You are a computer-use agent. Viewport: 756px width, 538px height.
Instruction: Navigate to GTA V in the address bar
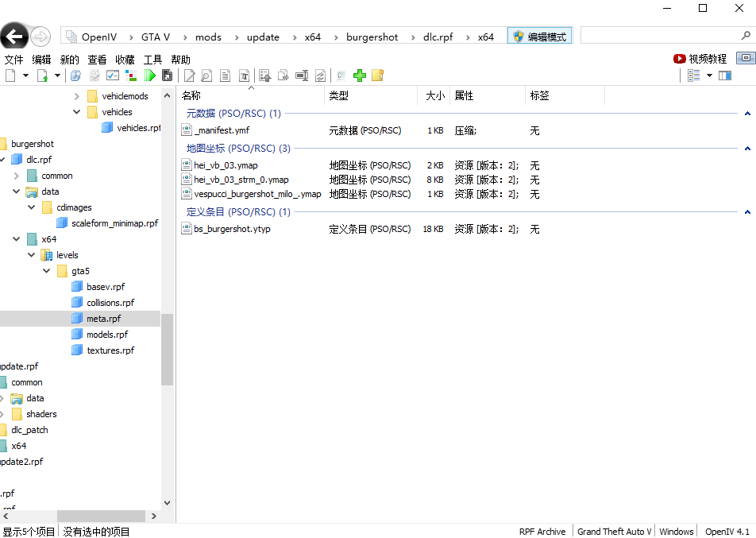(x=156, y=37)
